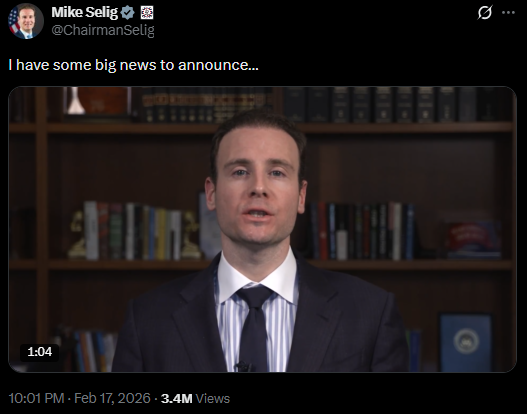Click the 1:04 video duration badge
Viewport: 527px width, 414px height.
click(40, 352)
